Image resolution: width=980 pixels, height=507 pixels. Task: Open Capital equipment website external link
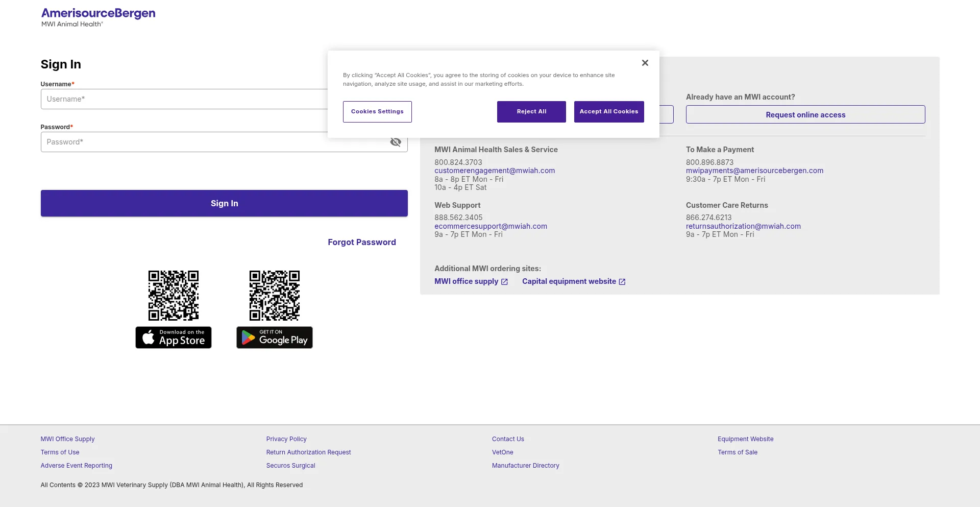pos(573,281)
